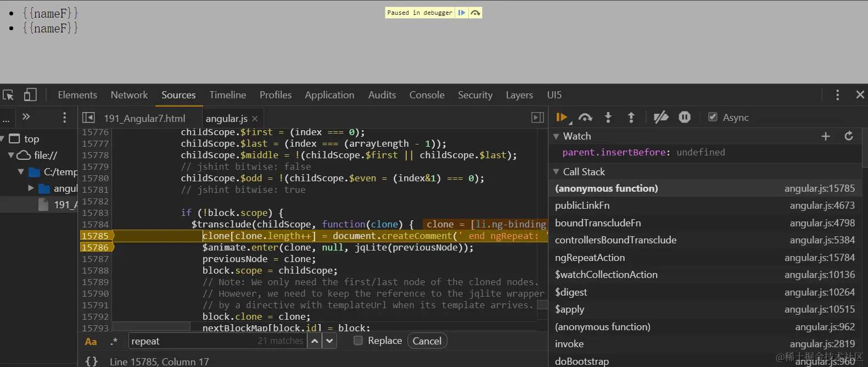This screenshot has width=868, height=367.
Task: Select boundTranscludeFn call stack frame
Action: click(x=705, y=223)
